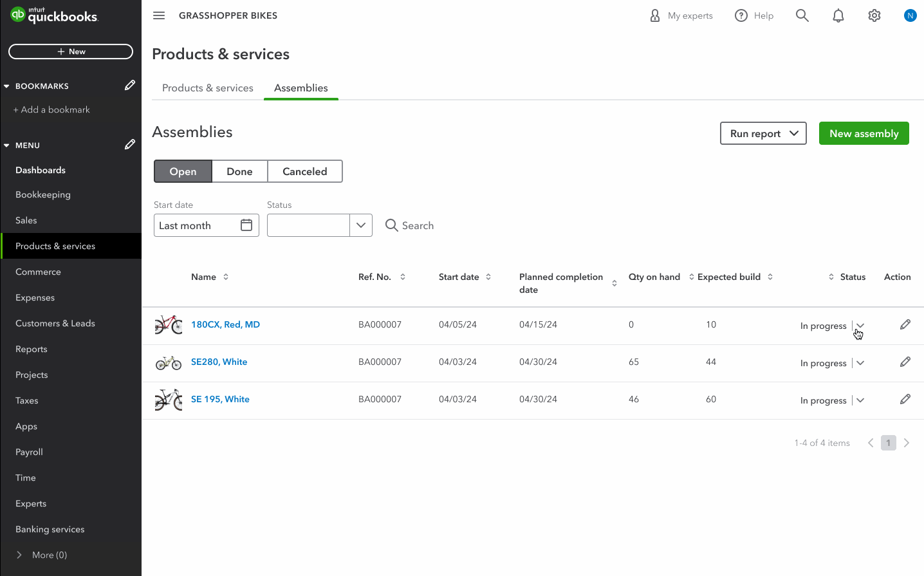This screenshot has height=576, width=924.
Task: Open status dropdown for 180CX, Red, MD
Action: 860,326
